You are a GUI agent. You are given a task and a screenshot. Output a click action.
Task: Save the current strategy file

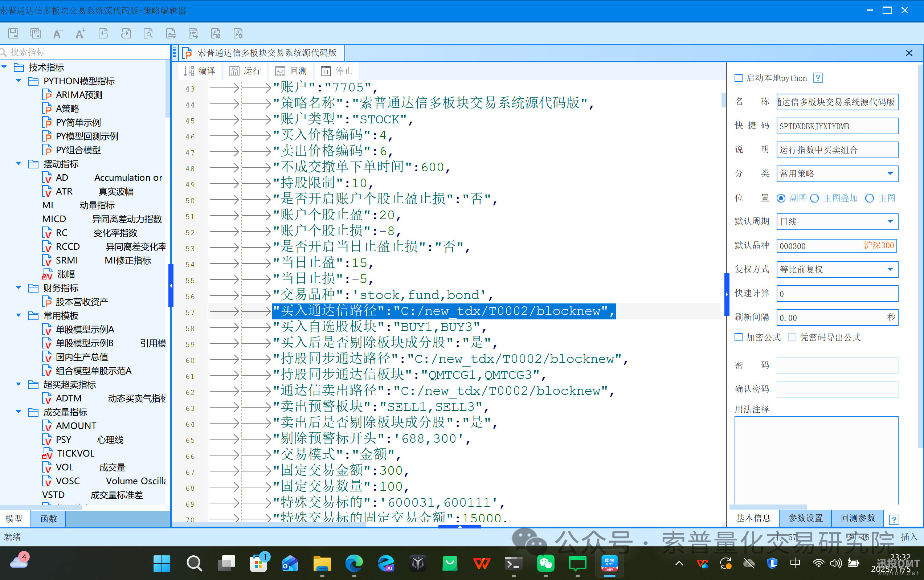pyautogui.click(x=13, y=33)
